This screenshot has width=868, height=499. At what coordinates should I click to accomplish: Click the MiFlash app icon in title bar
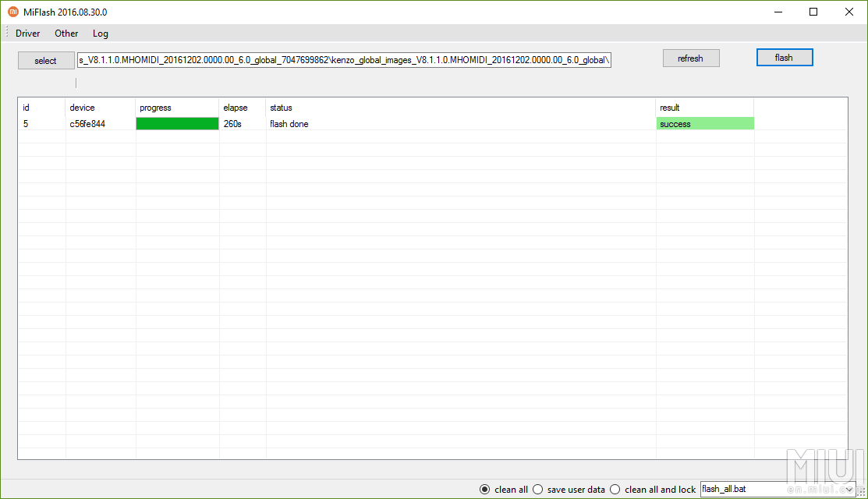[x=12, y=12]
